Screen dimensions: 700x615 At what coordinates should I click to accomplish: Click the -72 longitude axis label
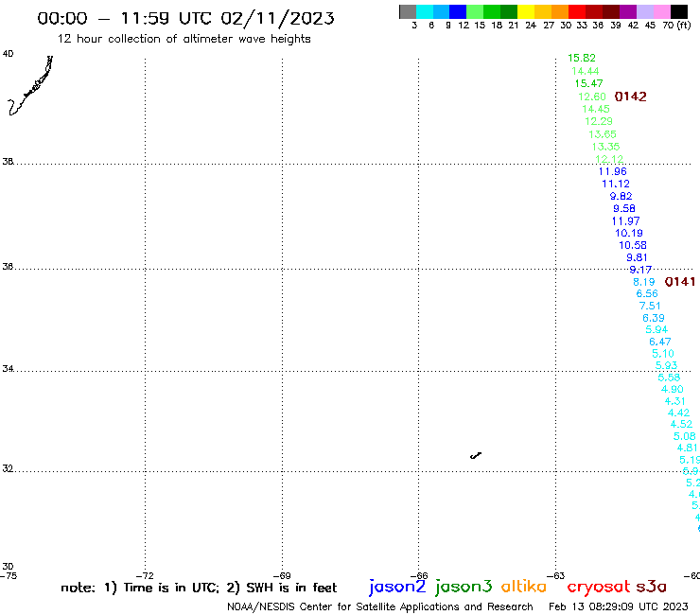click(145, 575)
